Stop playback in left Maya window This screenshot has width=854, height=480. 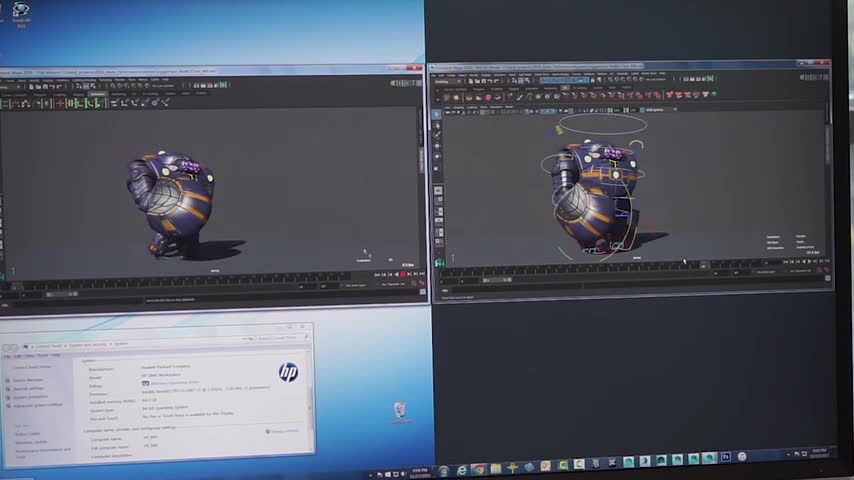pos(403,275)
